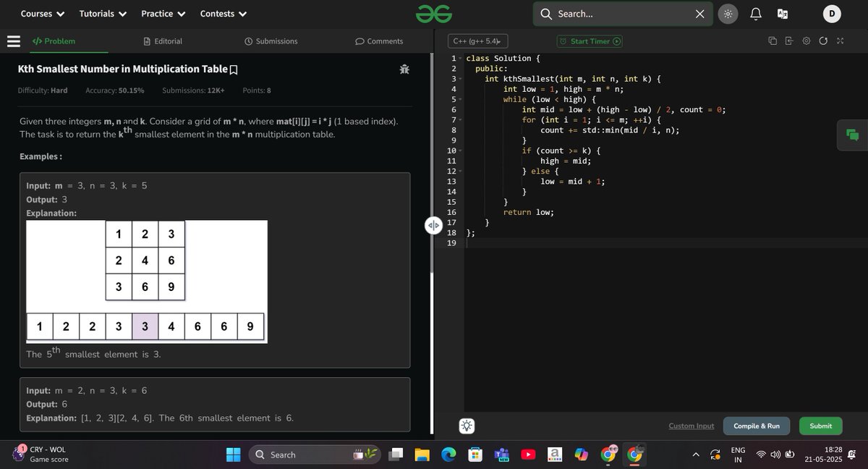Show hidden system tray icons
Screen dimensions: 868x469
[696, 455]
